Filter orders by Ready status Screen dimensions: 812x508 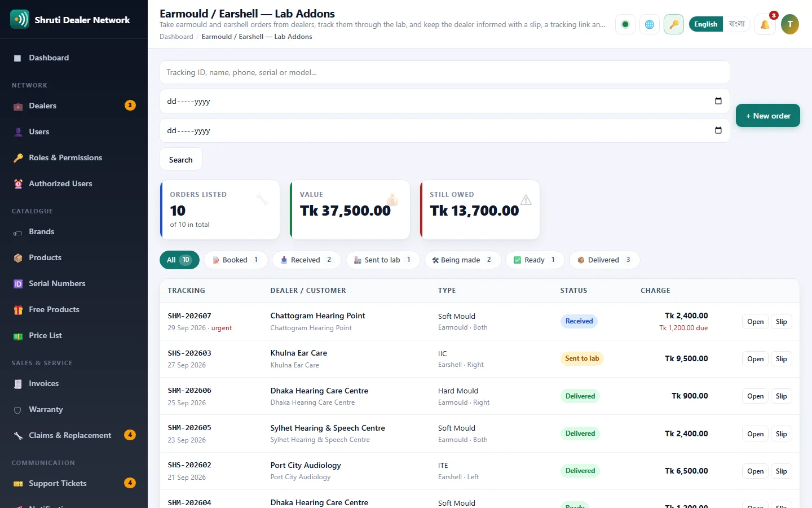[535, 260]
